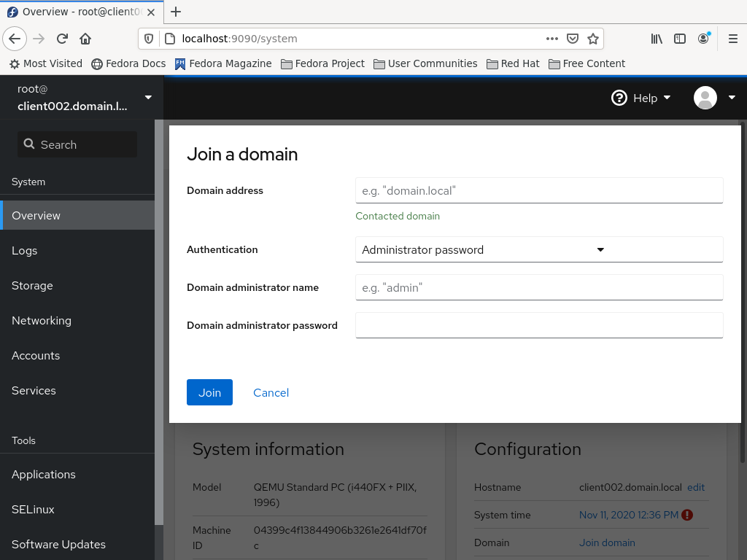Close the Overview browser tab
747x560 pixels.
151,12
